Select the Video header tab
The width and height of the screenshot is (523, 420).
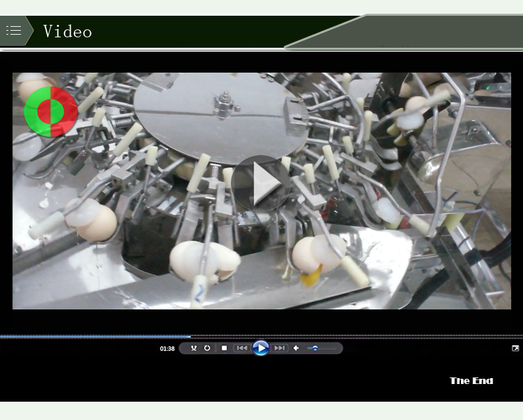tap(68, 30)
